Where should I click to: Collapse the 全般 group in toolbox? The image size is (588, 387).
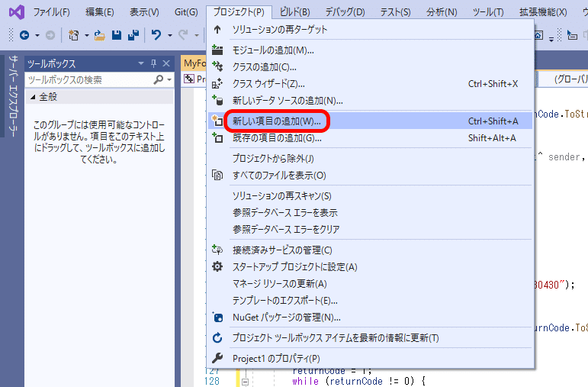pos(33,97)
